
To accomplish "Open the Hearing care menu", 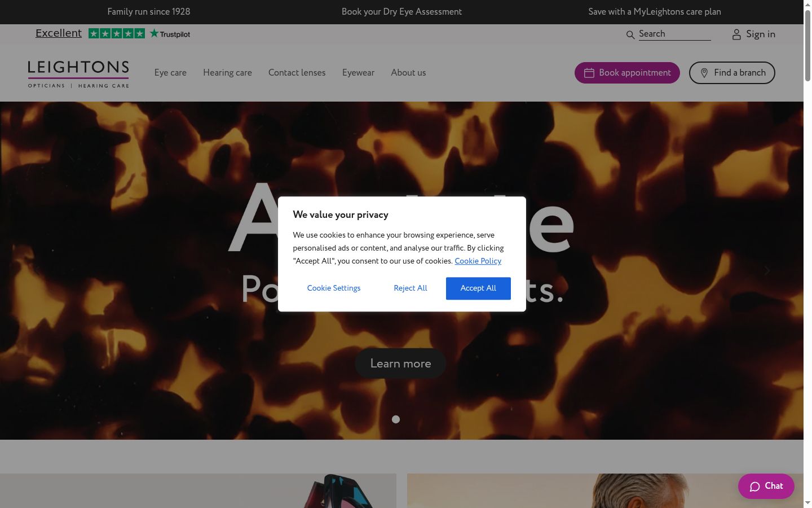I will [x=227, y=73].
